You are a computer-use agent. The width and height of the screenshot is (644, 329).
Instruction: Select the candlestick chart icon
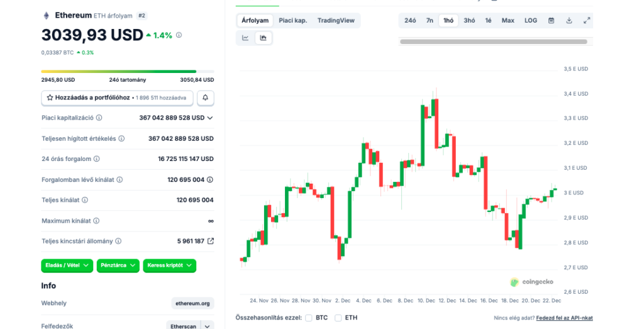coord(264,38)
